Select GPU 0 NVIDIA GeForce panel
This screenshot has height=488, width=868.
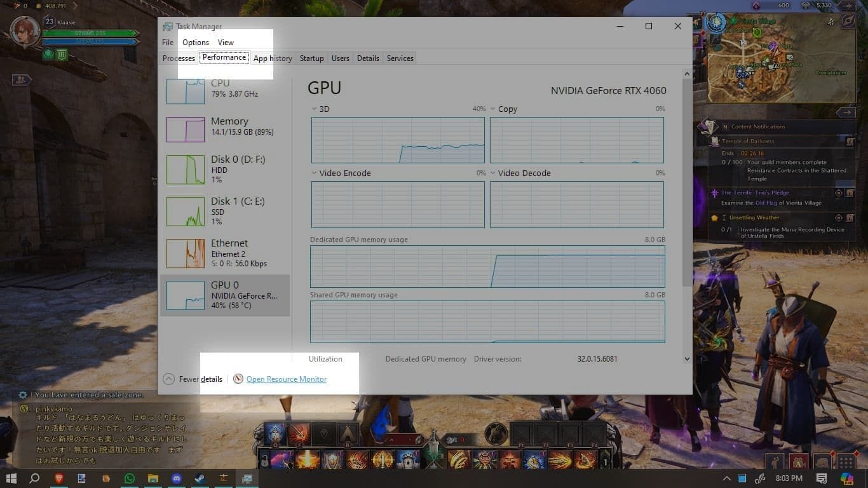[186, 295]
